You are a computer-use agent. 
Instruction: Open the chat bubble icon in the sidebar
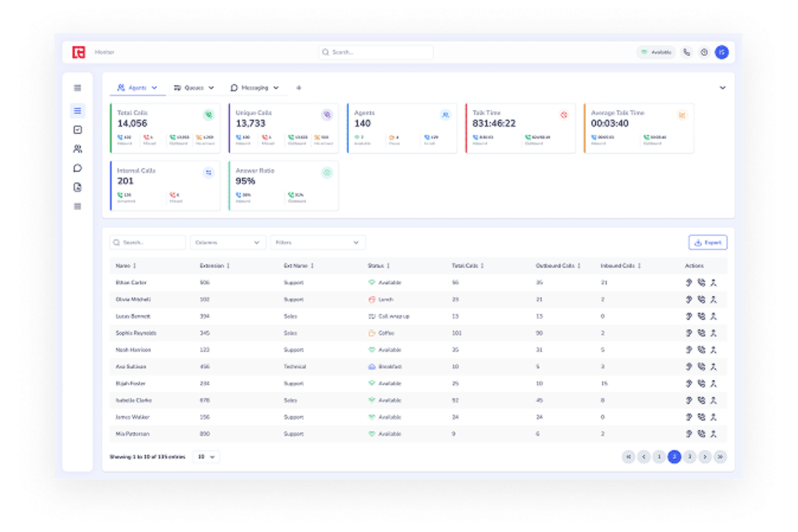(x=78, y=168)
